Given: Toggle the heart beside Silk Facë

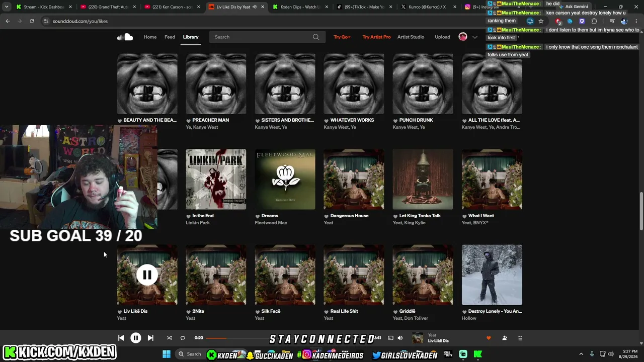Looking at the screenshot, I should (x=257, y=312).
